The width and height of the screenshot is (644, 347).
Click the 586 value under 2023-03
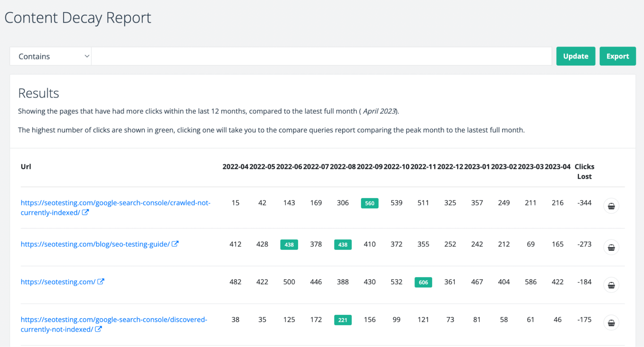pyautogui.click(x=531, y=282)
